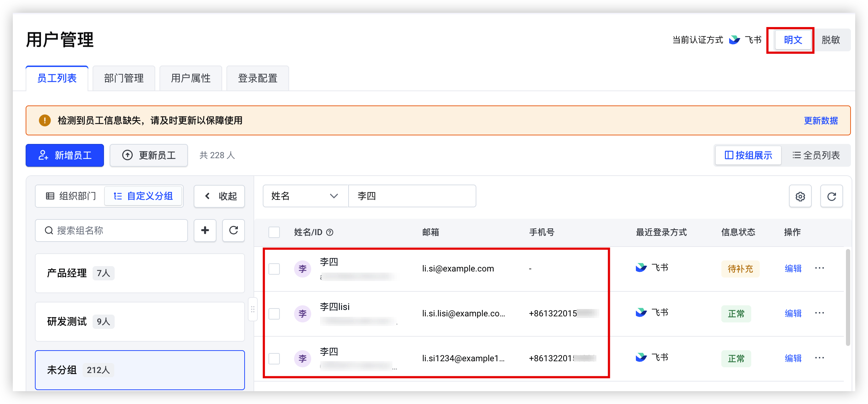868x404 pixels.
Task: Refresh the group list panel
Action: click(x=234, y=231)
